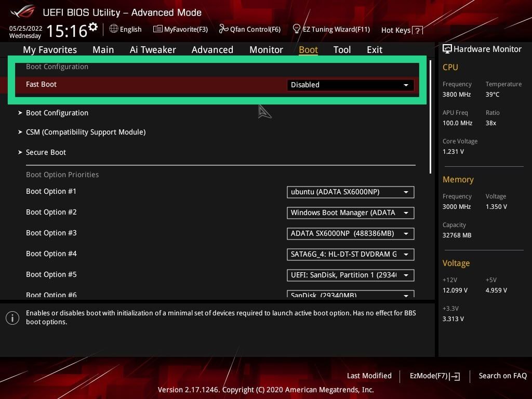Open Boot Option #5 UEFI SanDisk dropdown
The height and width of the screenshot is (399, 532).
(350, 275)
